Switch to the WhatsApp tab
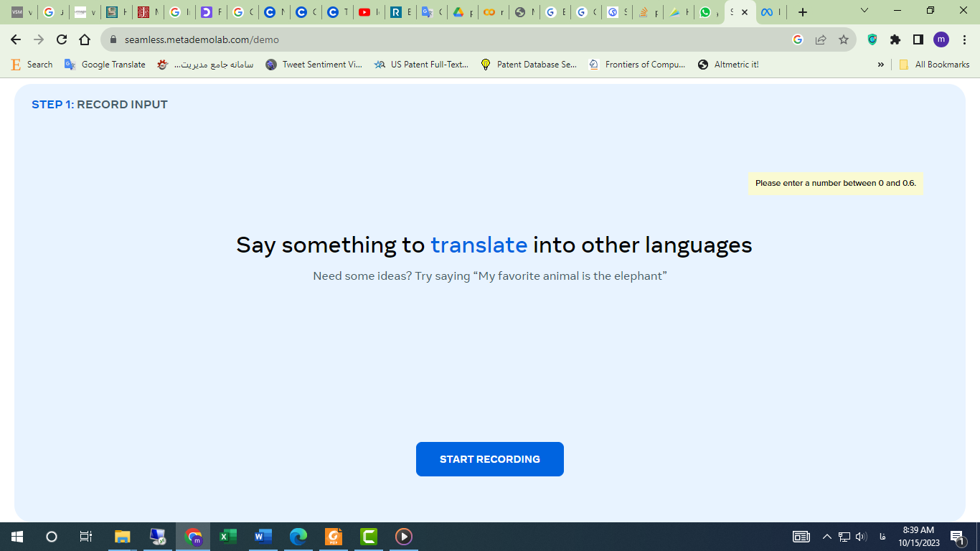The width and height of the screenshot is (980, 551). tap(710, 12)
